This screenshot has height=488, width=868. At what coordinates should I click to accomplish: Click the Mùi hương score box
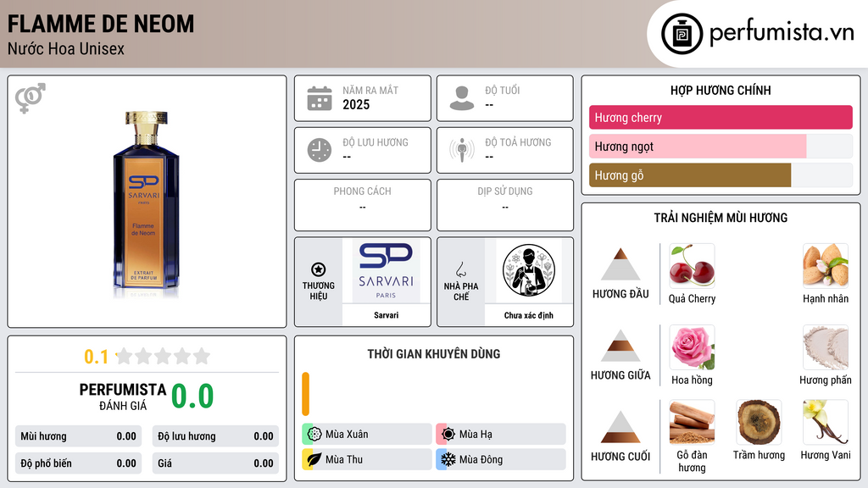tap(78, 436)
